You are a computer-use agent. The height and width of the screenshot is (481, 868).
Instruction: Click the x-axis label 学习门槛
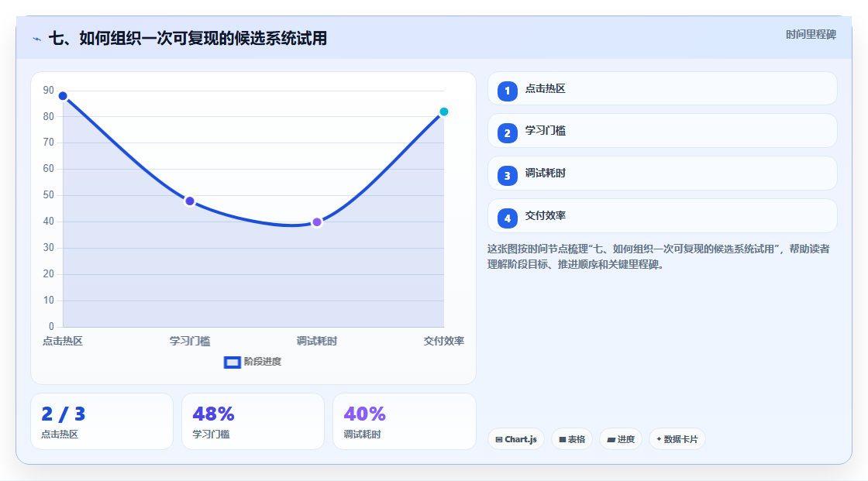pos(190,342)
